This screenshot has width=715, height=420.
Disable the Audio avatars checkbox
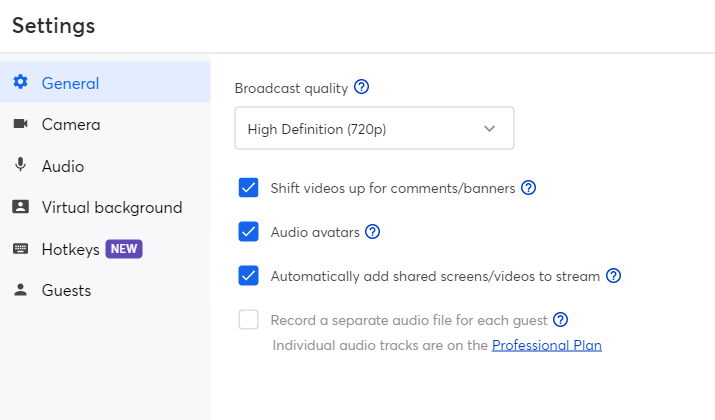249,232
